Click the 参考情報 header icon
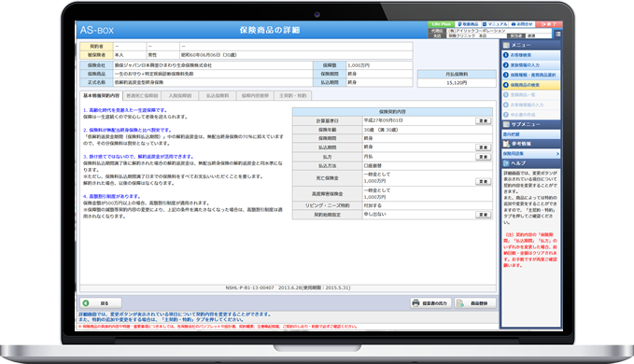 [506, 144]
